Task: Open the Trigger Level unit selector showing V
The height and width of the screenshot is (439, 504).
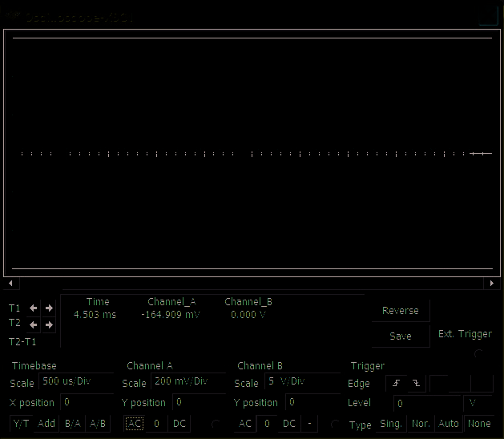Action: [478, 403]
